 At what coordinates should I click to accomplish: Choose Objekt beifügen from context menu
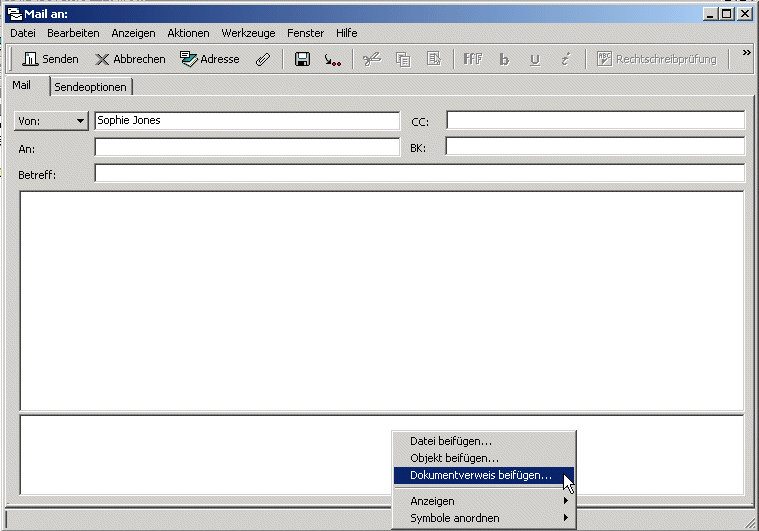pos(484,458)
